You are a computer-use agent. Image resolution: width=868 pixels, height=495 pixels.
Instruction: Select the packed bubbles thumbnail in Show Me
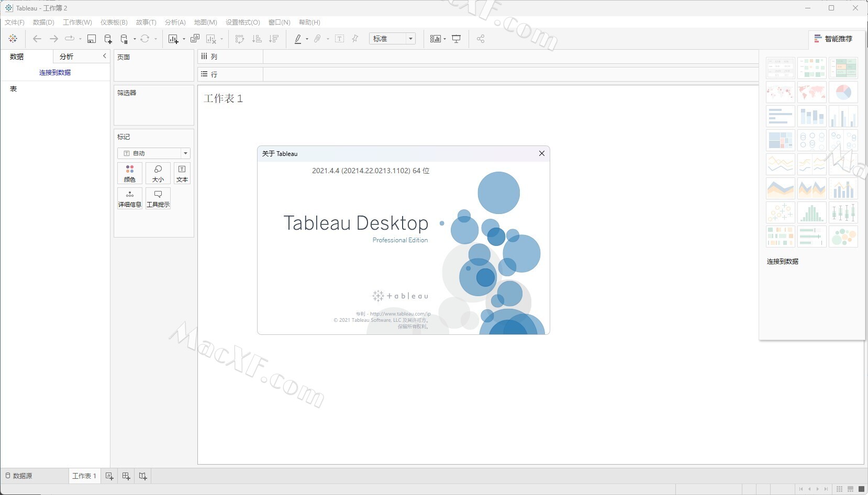click(843, 237)
